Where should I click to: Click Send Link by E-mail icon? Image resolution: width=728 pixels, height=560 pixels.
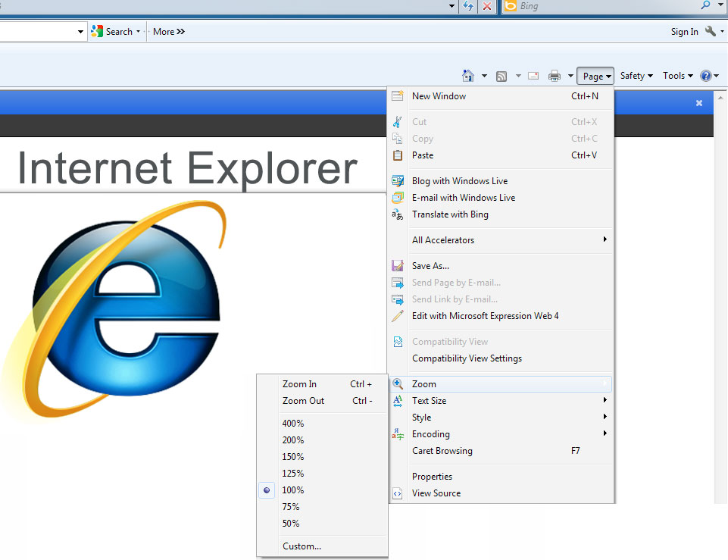pyautogui.click(x=398, y=299)
